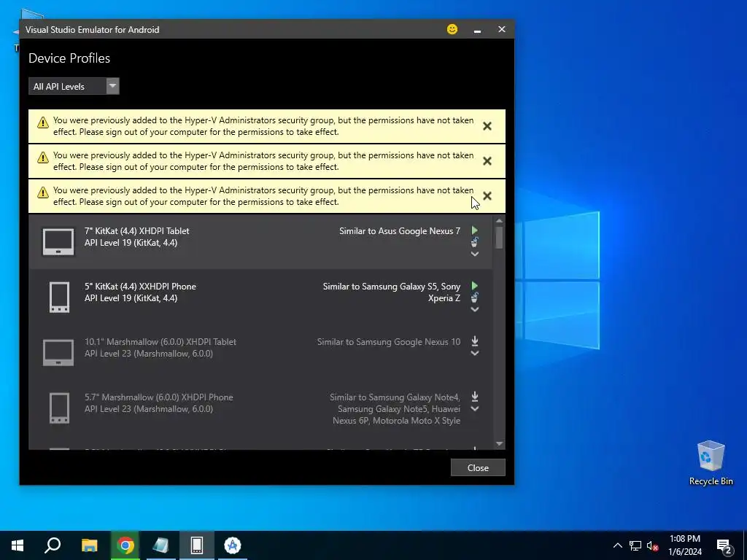Viewport: 747px width, 560px height.
Task: Click the warning triangle in third banner
Action: click(43, 192)
